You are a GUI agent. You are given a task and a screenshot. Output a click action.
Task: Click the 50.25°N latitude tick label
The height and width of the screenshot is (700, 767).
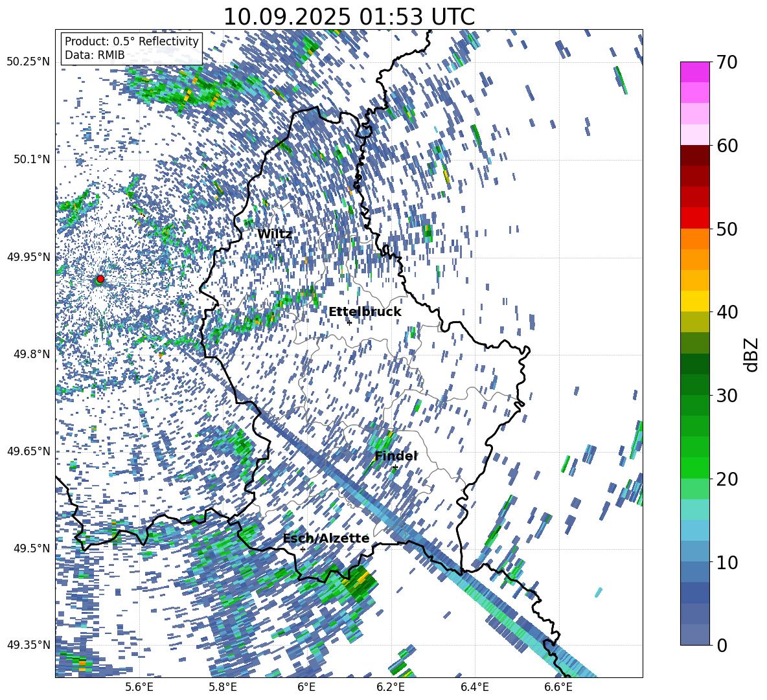pyautogui.click(x=29, y=62)
